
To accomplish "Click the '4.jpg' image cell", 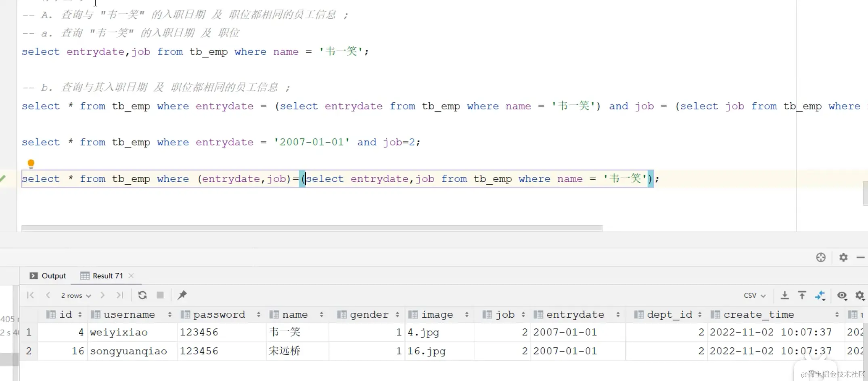I will point(439,332).
